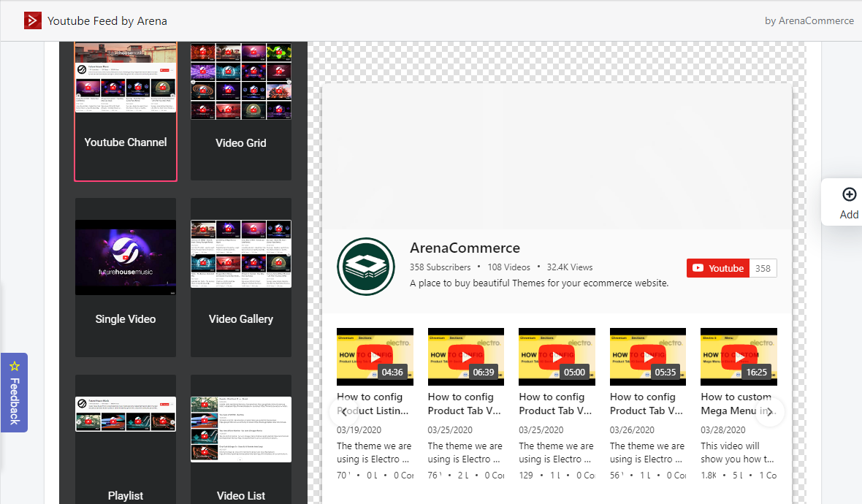This screenshot has width=862, height=504.
Task: Play the 06:39 video thumbnail
Action: tap(465, 356)
